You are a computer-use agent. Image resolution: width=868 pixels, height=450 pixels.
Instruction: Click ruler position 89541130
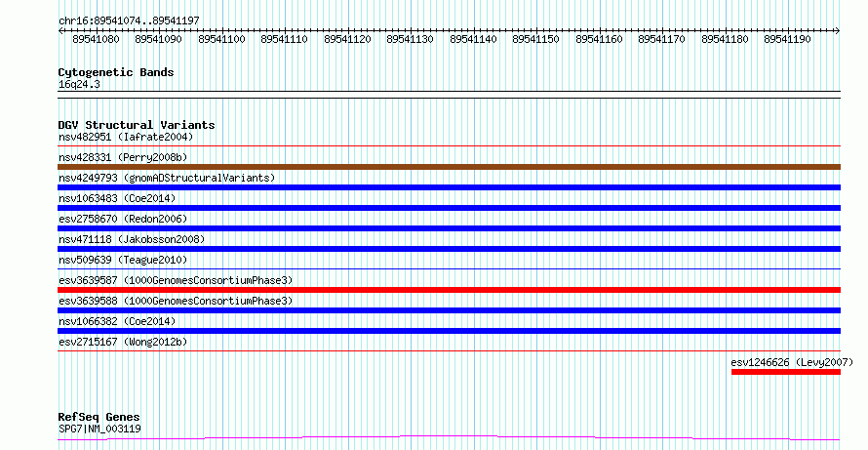tap(410, 39)
